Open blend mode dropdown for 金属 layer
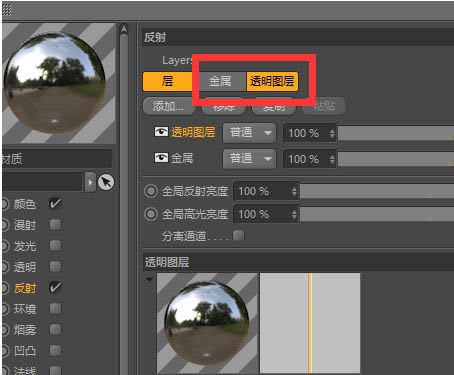The width and height of the screenshot is (454, 375). point(249,159)
